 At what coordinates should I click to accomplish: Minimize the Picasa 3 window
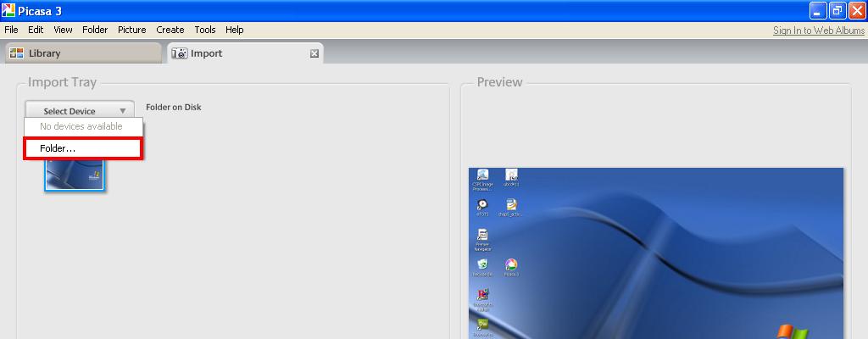817,10
